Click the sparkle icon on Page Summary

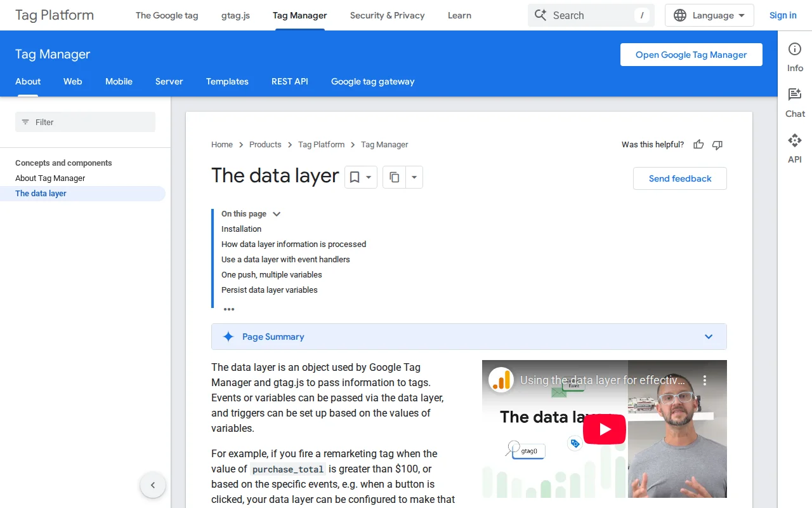228,337
